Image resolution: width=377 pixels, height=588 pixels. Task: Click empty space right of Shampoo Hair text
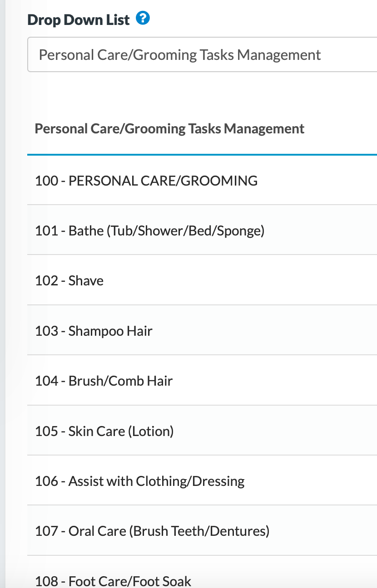(x=263, y=331)
